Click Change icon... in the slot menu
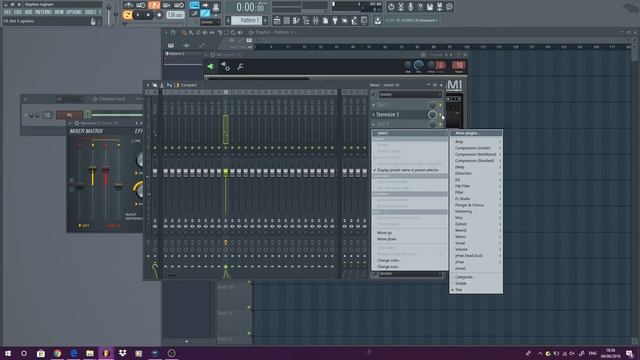This screenshot has width=640, height=360. click(x=409, y=267)
